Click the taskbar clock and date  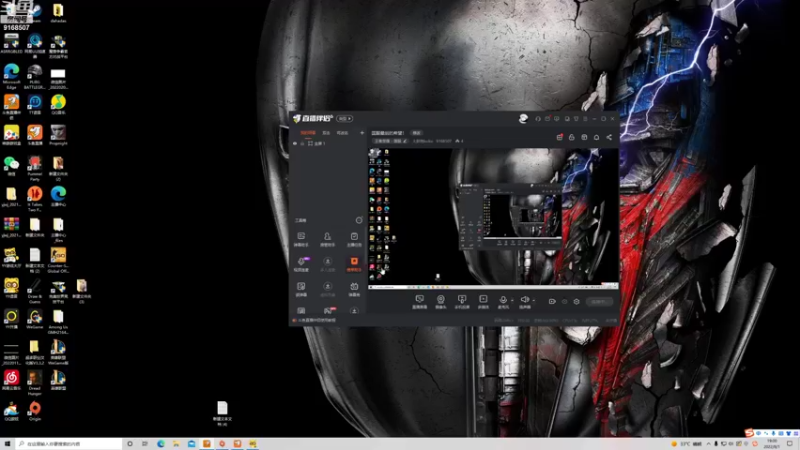click(x=772, y=444)
